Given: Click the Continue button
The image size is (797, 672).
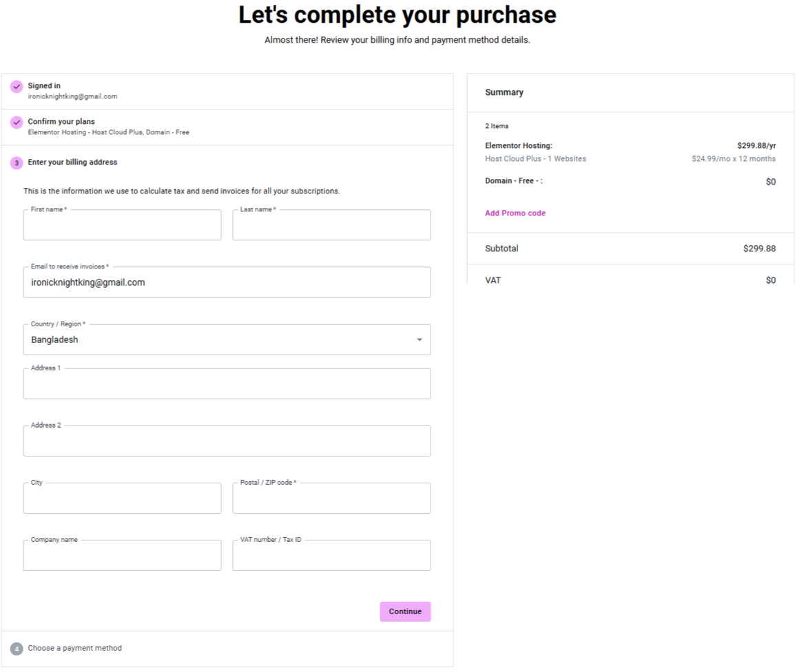Looking at the screenshot, I should coord(405,611).
